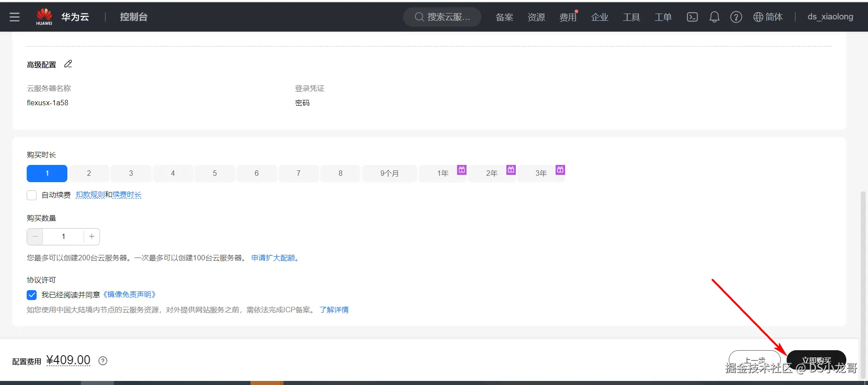The image size is (868, 385).
Task: Uncheck the 镜像免责声明 agreement checkbox
Action: pos(32,295)
